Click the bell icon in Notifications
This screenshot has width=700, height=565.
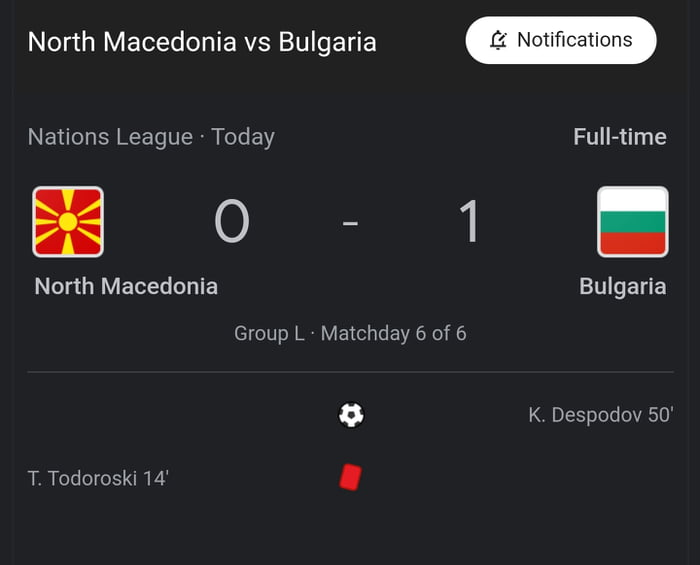pos(498,41)
